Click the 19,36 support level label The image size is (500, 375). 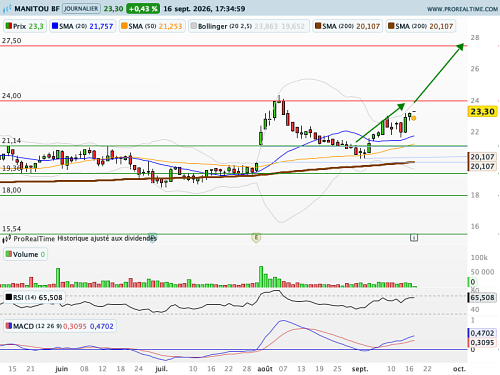pos(12,168)
